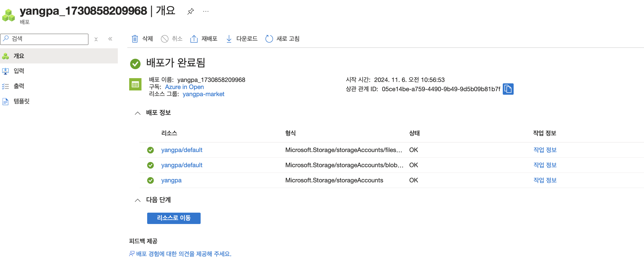644x278 pixels.
Task: Collapse the sidebar with the double chevron
Action: (110, 39)
